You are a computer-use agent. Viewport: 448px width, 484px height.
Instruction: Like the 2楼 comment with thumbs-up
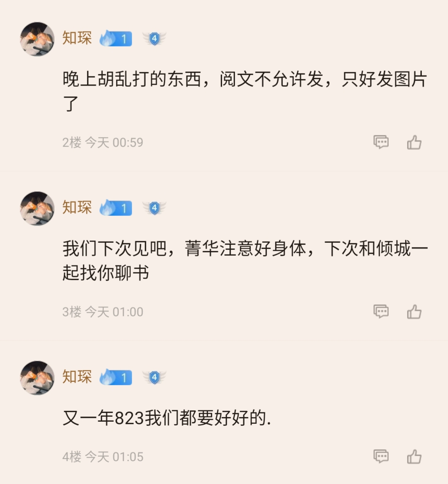(414, 142)
